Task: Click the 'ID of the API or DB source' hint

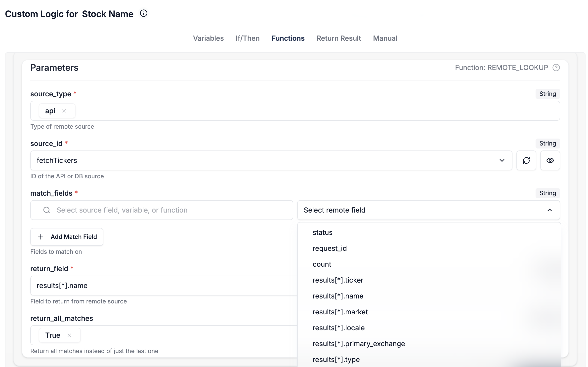Action: 67,176
